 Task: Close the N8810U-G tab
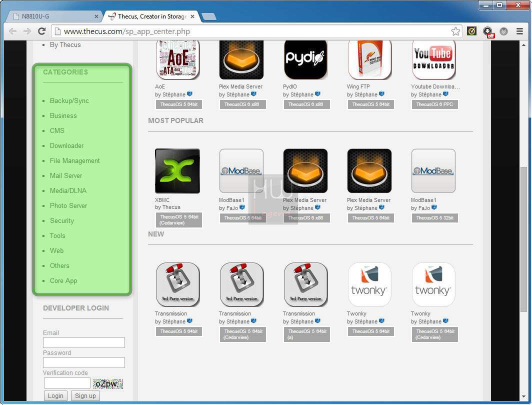click(x=96, y=16)
